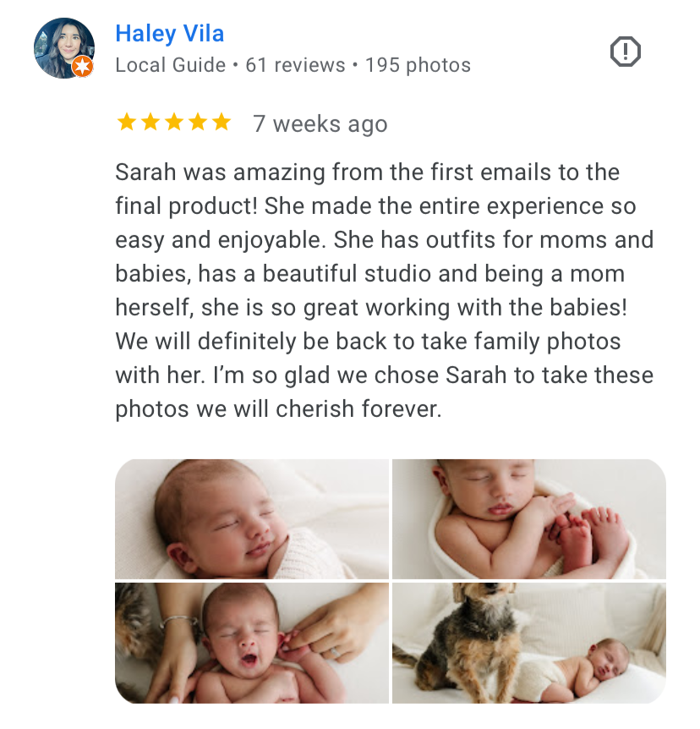Click the fifth yellow rating star
The height and width of the screenshot is (729, 700).
tap(221, 123)
